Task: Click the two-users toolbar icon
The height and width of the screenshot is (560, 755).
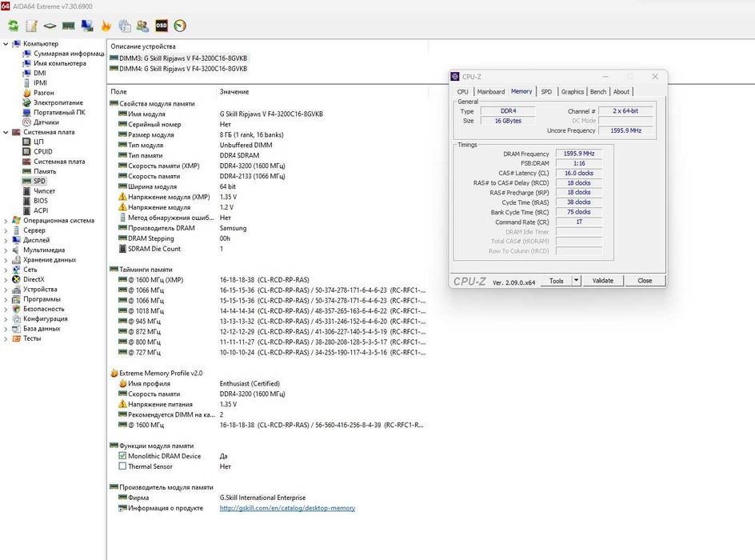Action: pos(142,26)
